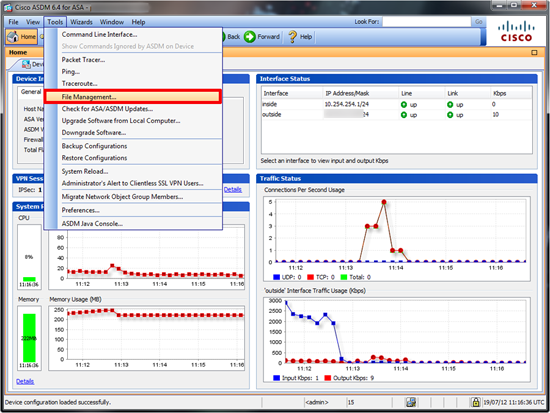Select Migrate Network Object Group Members
Viewport: 550px width, 413px height.
[133, 196]
